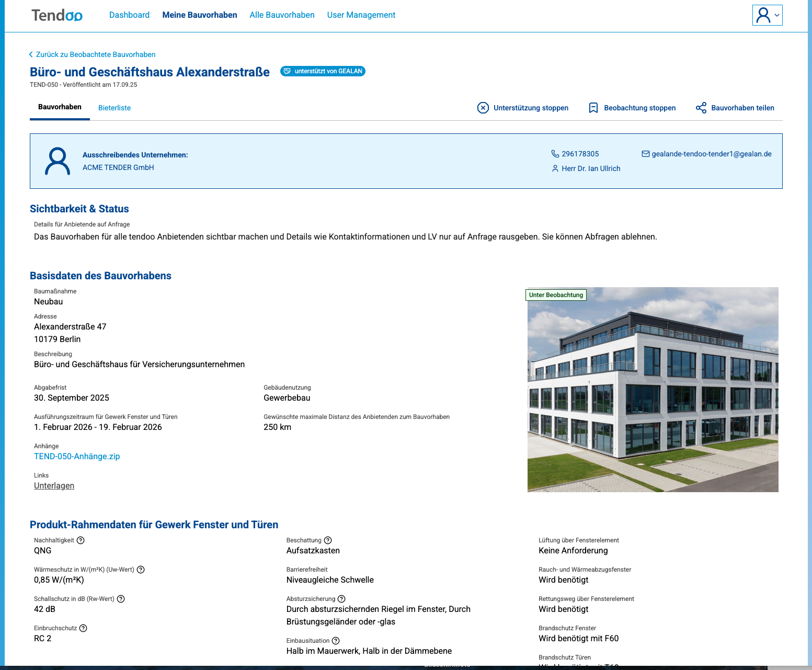Click the help icon beside Einbruchschutz
The image size is (812, 670).
(83, 628)
